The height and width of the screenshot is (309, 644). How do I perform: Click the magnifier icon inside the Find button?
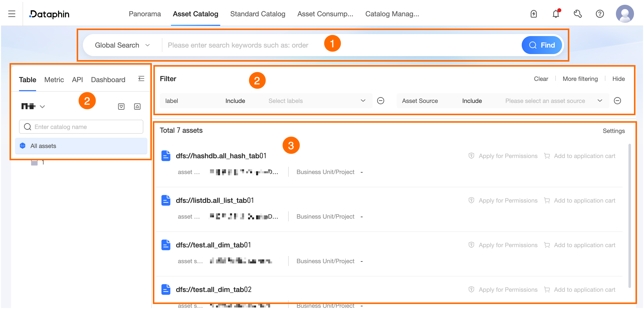pos(533,45)
